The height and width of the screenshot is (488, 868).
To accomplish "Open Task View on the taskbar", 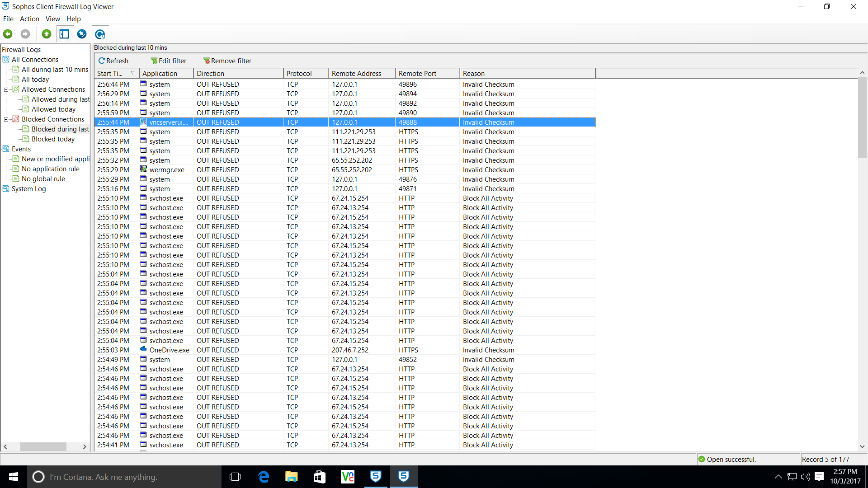I will click(235, 477).
